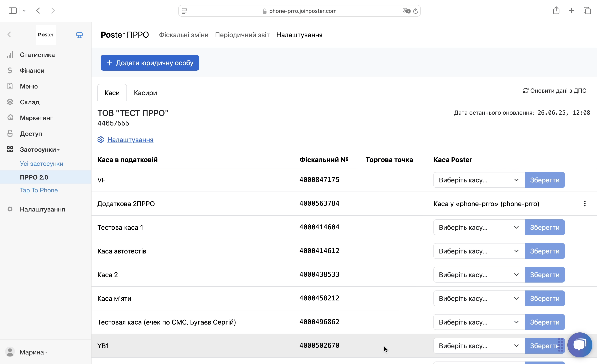
Task: Open three-dot menu for Додаткова 2ПРРО
Action: tap(585, 204)
